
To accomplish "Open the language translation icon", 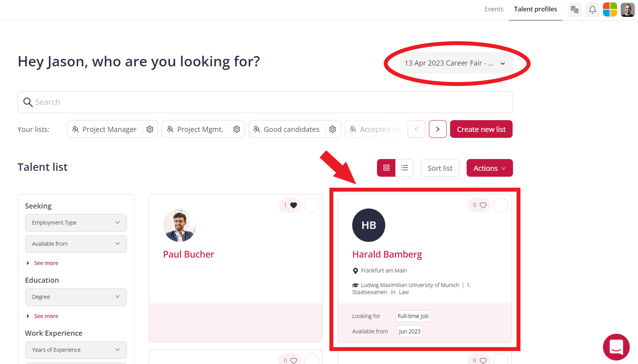I will [x=575, y=9].
